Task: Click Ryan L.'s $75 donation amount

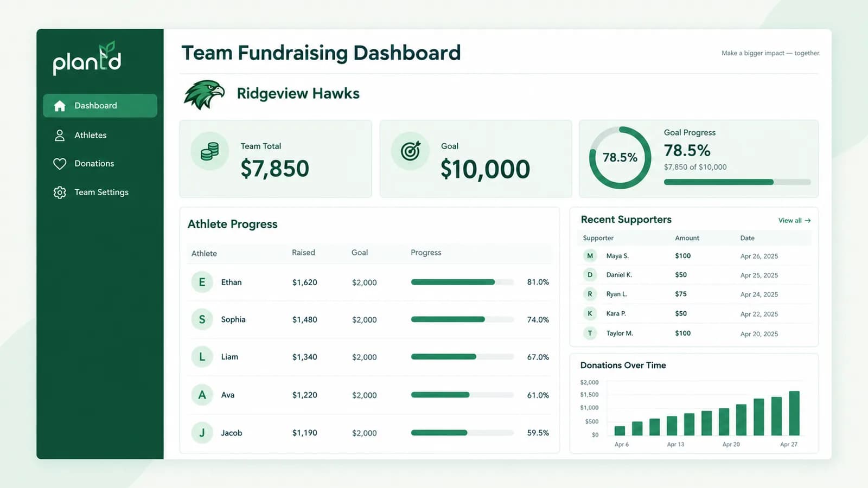Action: [681, 294]
